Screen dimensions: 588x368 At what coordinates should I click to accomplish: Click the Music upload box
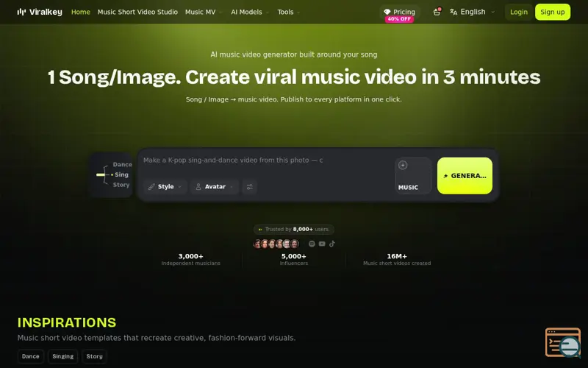pyautogui.click(x=413, y=176)
